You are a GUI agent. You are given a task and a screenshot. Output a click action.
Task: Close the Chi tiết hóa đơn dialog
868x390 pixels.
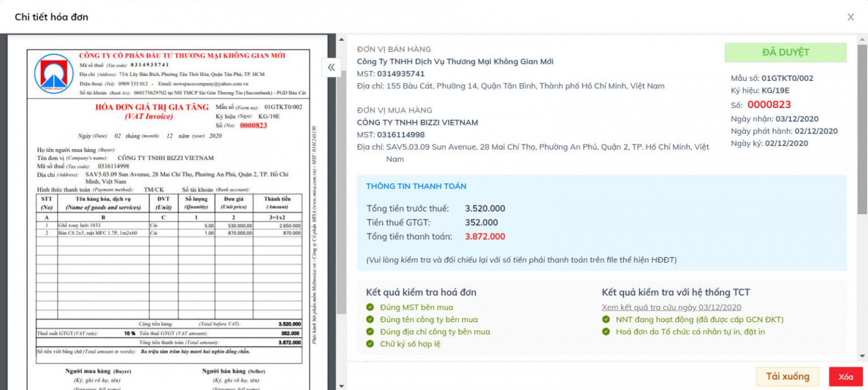[x=850, y=17]
